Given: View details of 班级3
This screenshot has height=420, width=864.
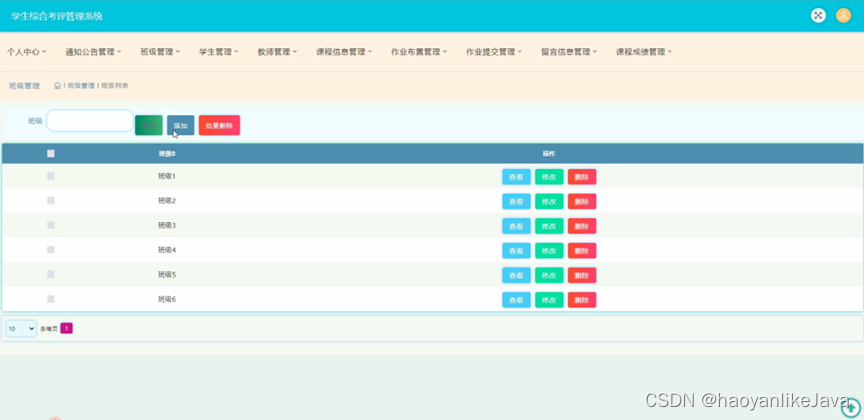Looking at the screenshot, I should tap(516, 226).
